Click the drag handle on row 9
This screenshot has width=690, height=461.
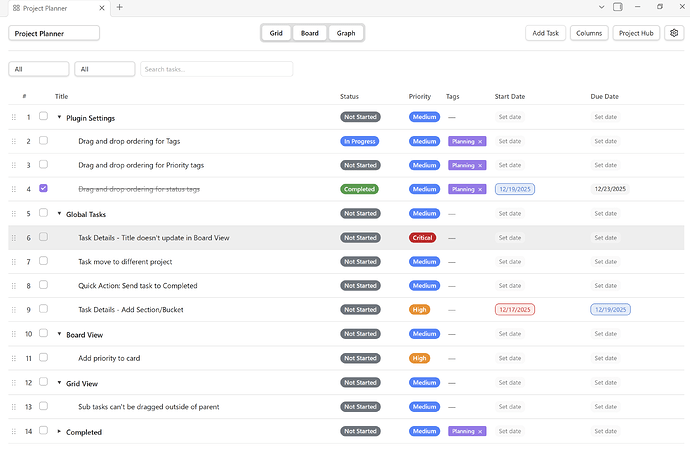tap(13, 310)
